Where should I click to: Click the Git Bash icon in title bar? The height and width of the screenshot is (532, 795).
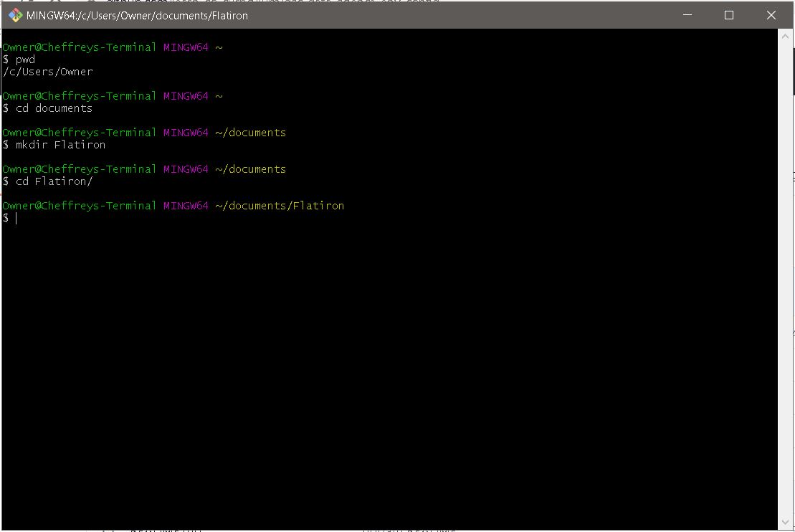[15, 15]
